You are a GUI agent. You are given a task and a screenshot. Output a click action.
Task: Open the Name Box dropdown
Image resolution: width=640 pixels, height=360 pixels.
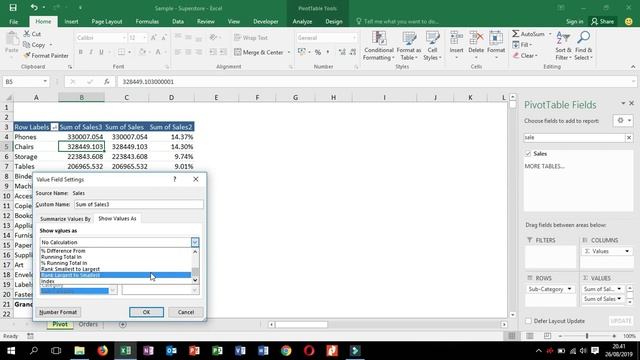(x=45, y=82)
